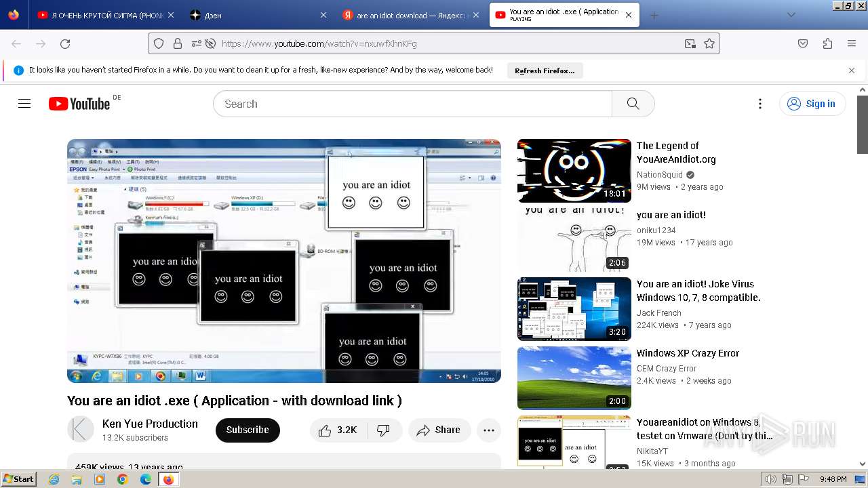
Task: Click the YouTube search magnifier button
Action: coord(633,104)
